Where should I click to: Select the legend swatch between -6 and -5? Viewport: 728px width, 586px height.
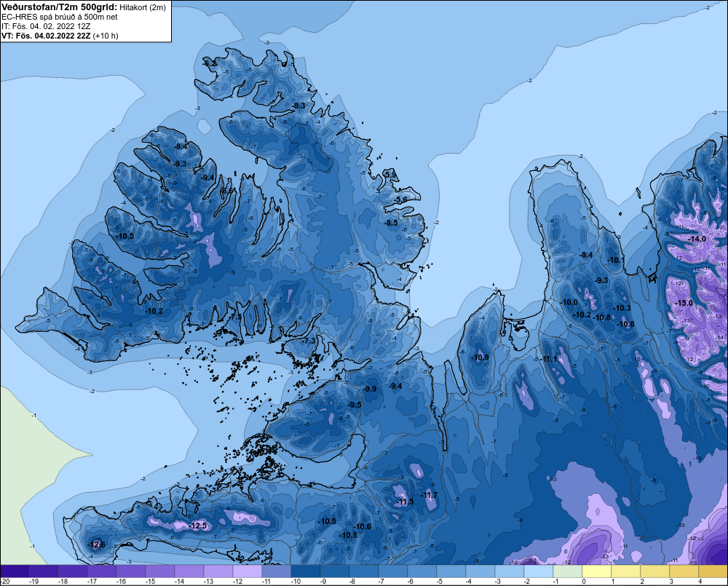click(422, 571)
